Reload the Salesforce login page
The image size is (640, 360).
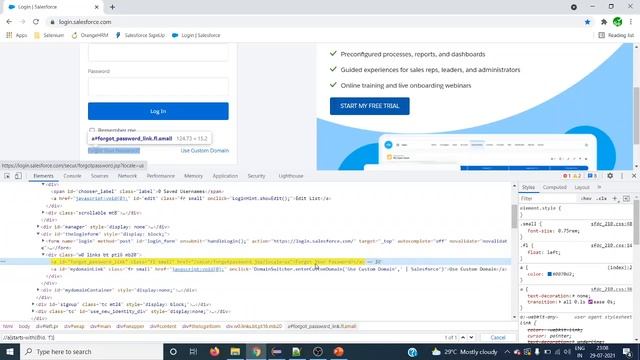tap(36, 22)
